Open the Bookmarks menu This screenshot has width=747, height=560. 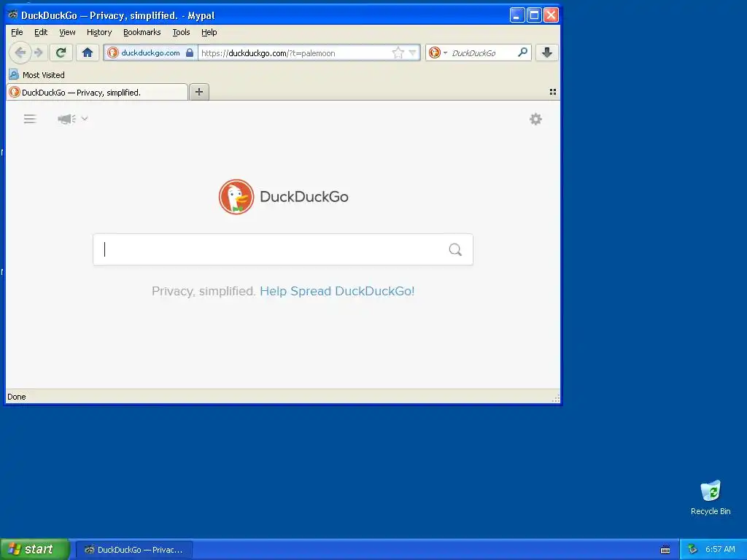click(142, 32)
